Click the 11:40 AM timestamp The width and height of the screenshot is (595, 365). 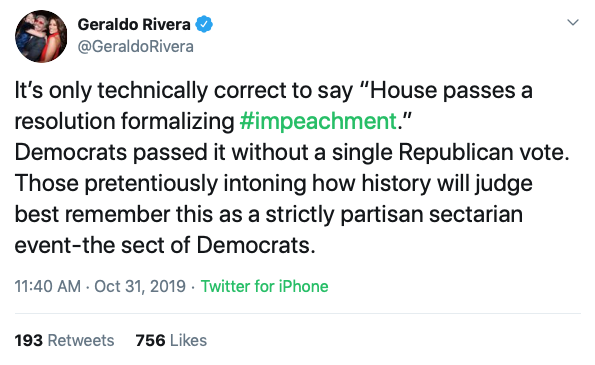pyautogui.click(x=48, y=286)
